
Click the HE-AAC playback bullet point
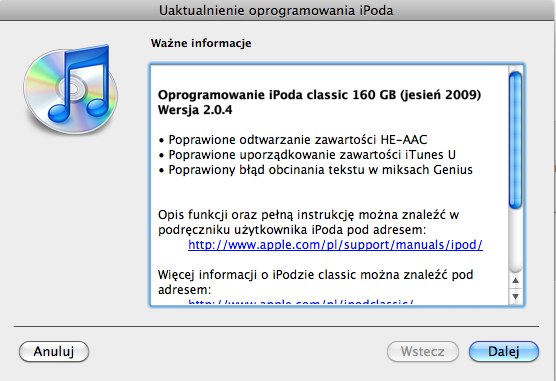pyautogui.click(x=293, y=140)
